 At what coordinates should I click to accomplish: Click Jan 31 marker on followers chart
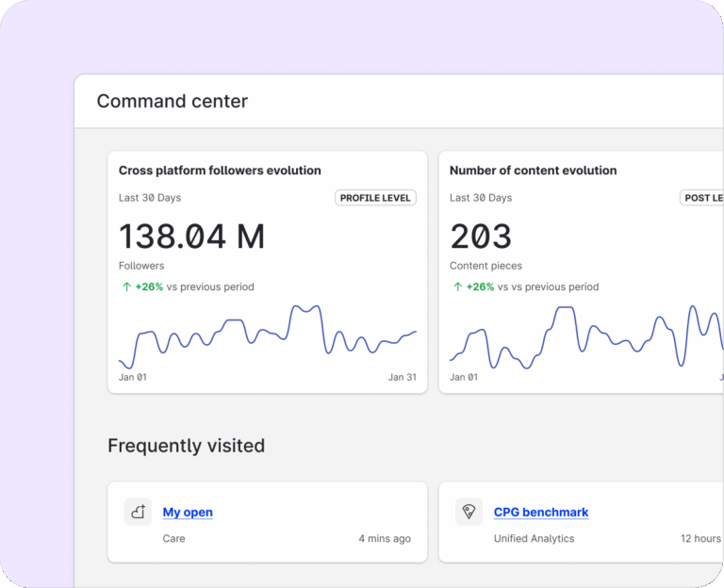point(402,377)
